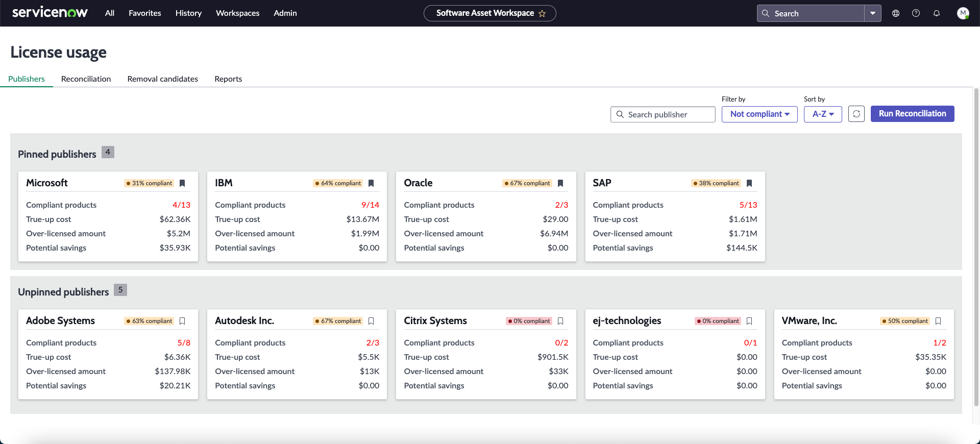Image resolution: width=980 pixels, height=444 pixels.
Task: Open the Workspaces menu
Action: coord(238,13)
